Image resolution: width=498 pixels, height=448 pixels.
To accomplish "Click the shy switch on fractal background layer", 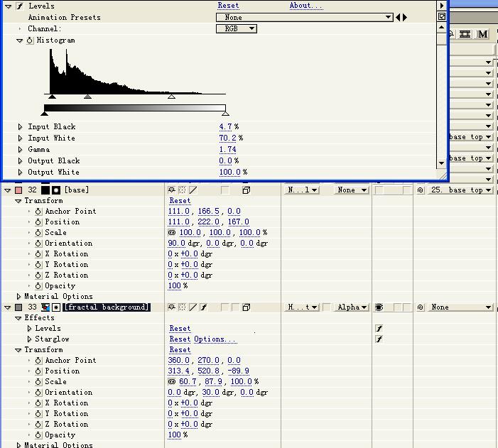I will (171, 307).
